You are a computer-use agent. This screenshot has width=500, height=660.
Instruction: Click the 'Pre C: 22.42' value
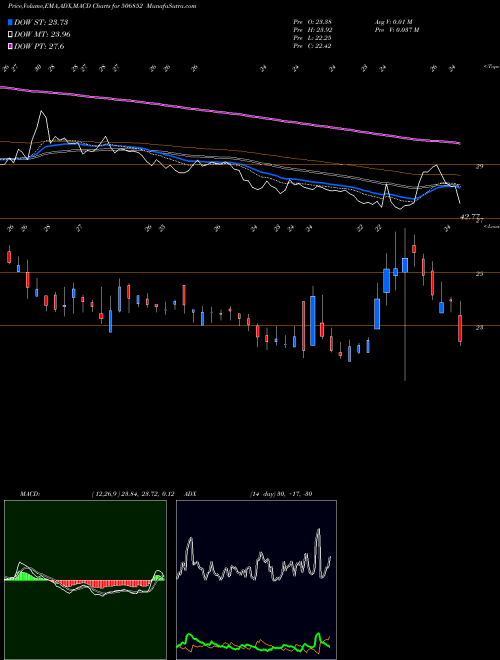pos(312,46)
